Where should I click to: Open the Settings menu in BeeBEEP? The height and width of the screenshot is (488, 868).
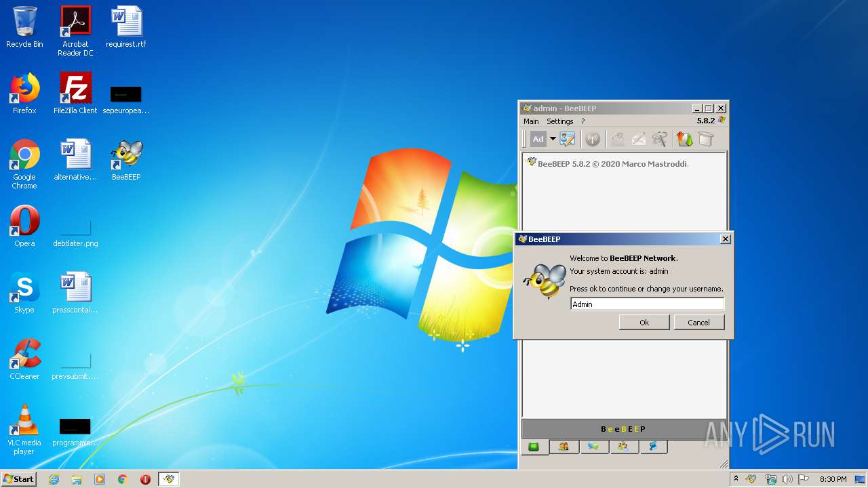(560, 121)
